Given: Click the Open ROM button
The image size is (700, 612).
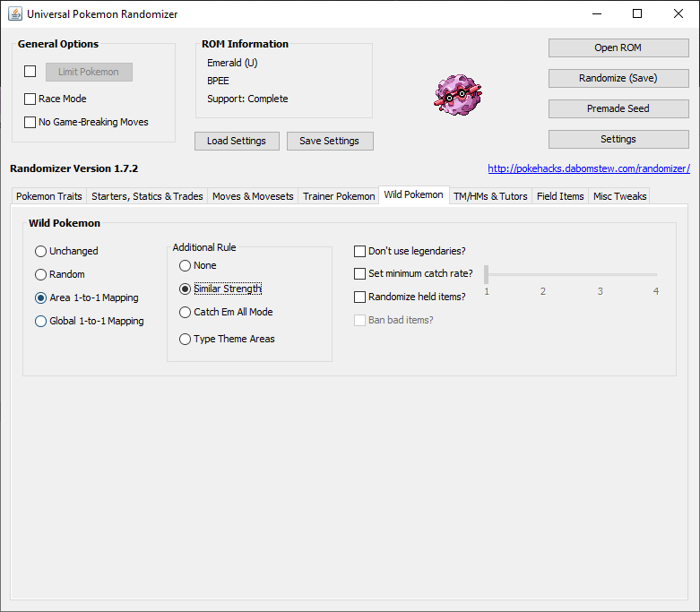Looking at the screenshot, I should pos(618,47).
